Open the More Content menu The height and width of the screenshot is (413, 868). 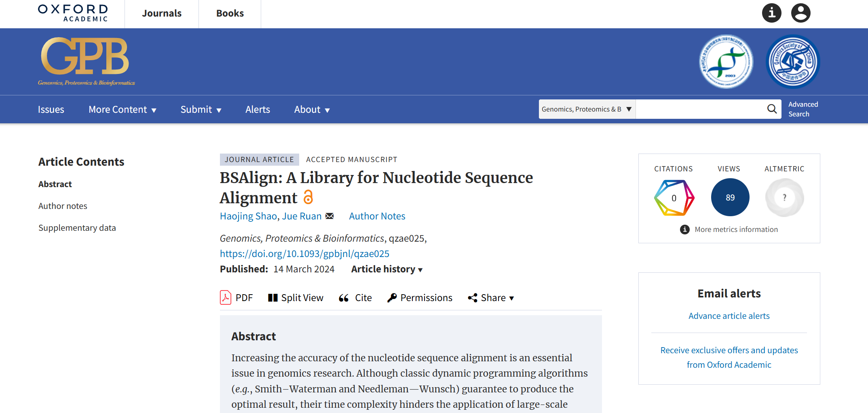(122, 110)
